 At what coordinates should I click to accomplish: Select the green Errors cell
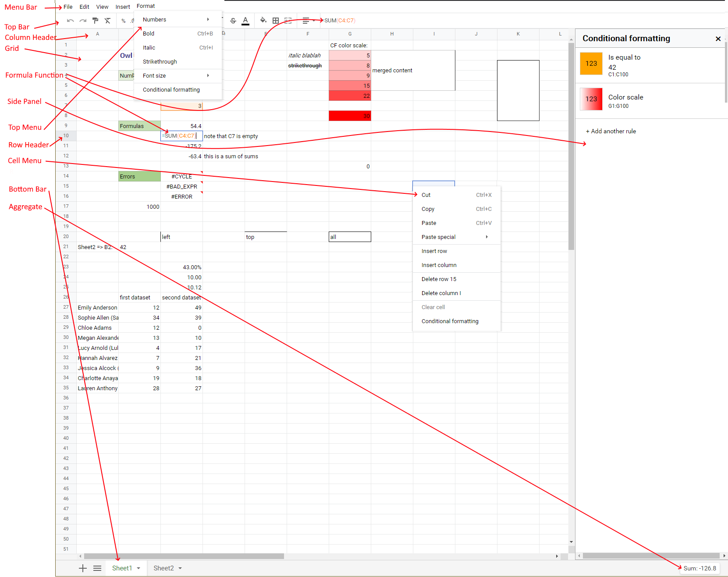(139, 176)
